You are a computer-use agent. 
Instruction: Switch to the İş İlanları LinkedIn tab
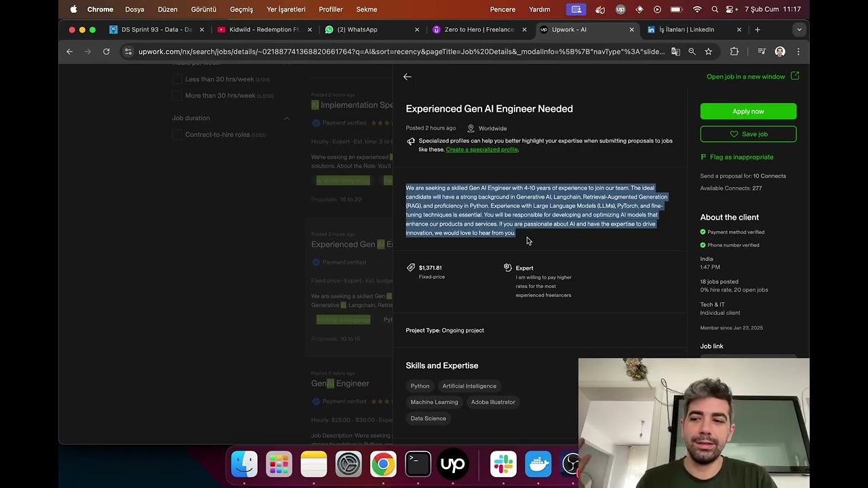coord(693,29)
